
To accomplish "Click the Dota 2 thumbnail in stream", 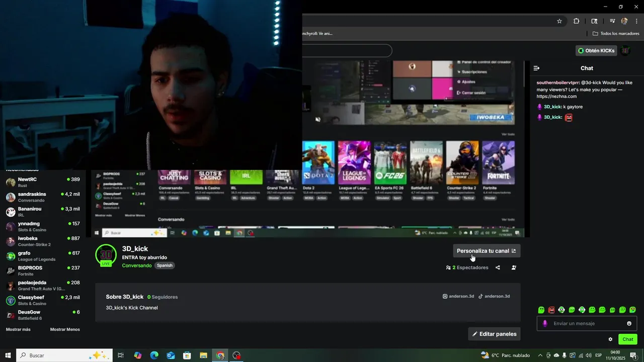I will [318, 163].
